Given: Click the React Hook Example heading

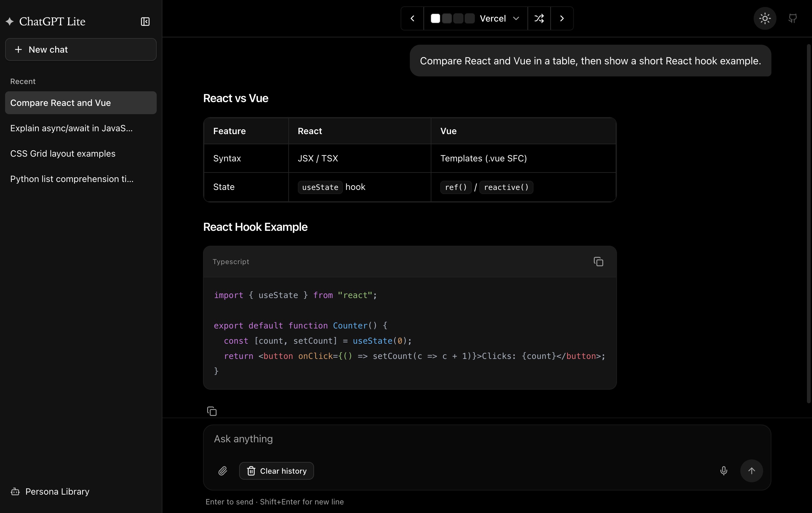Looking at the screenshot, I should pos(255,227).
